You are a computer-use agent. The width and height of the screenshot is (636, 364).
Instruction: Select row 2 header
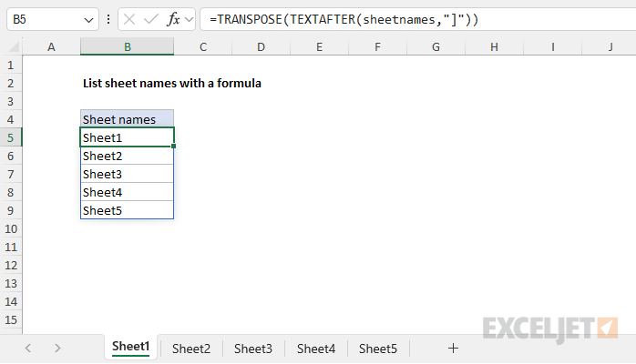click(x=11, y=84)
